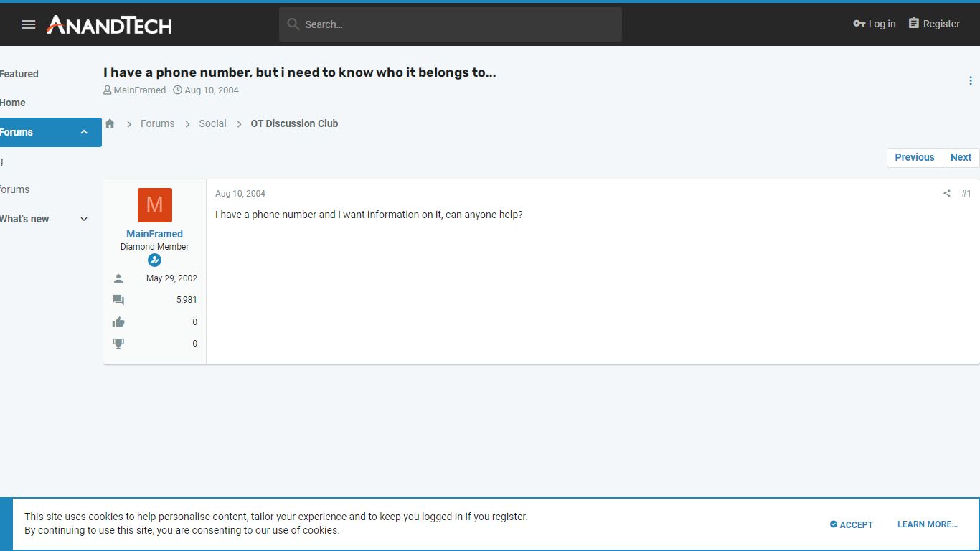Screen dimensions: 980x551
Task: Click the trophy points icon
Action: click(x=118, y=344)
